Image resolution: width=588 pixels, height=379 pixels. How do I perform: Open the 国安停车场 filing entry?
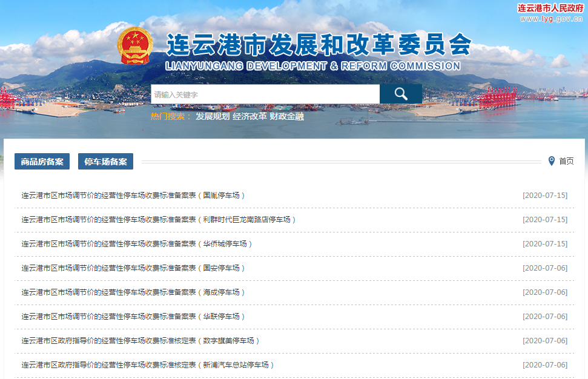point(133,268)
